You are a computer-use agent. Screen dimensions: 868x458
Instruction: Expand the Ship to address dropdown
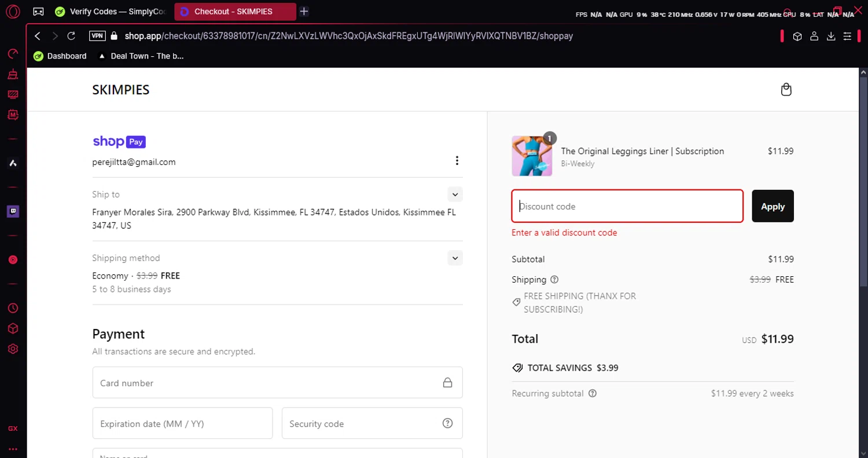455,195
